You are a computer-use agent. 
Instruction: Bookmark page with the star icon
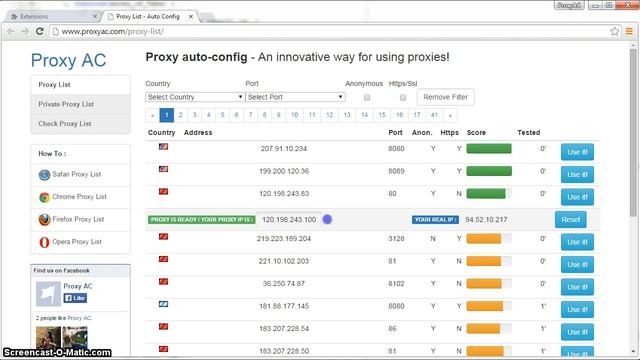pyautogui.click(x=615, y=31)
